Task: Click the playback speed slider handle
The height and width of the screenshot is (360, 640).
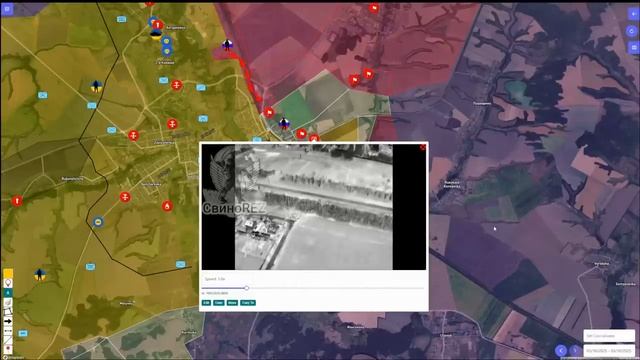Action: point(247,288)
